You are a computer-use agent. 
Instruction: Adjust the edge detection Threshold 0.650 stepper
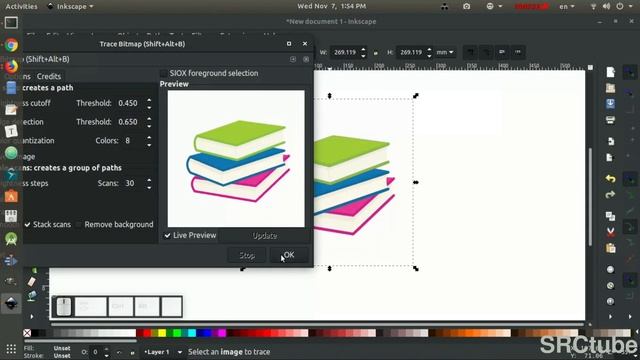point(149,122)
